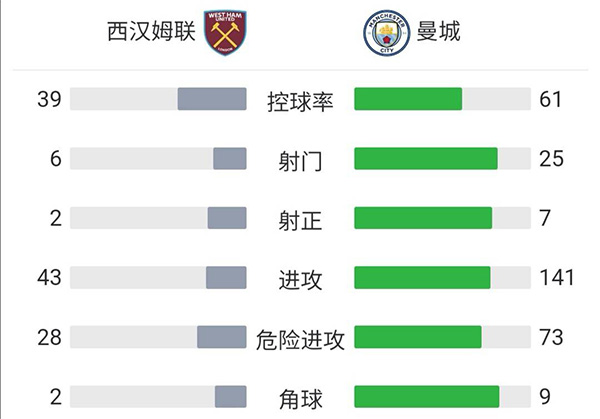Open the 西汉姆联 team name link
This screenshot has width=600, height=419.
(149, 33)
